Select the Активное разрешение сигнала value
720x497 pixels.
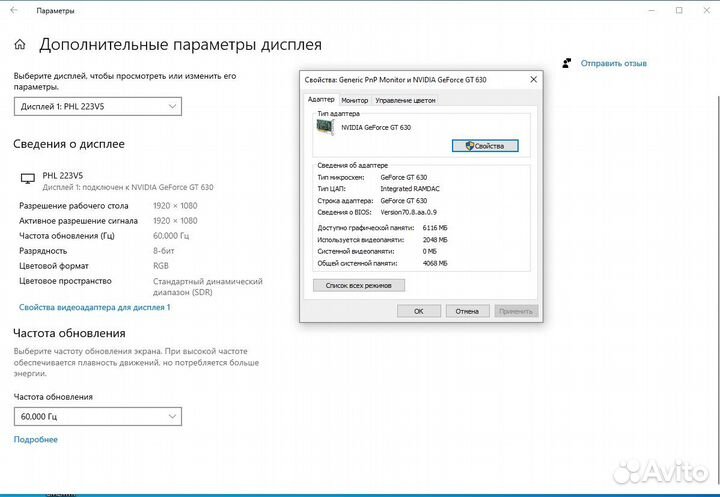175,221
